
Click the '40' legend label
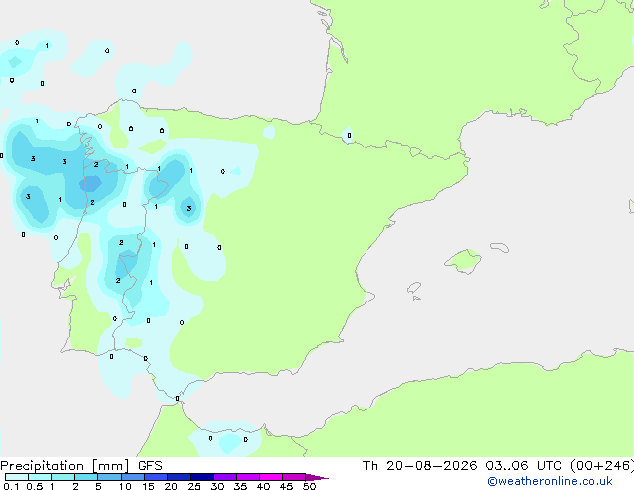[263, 486]
